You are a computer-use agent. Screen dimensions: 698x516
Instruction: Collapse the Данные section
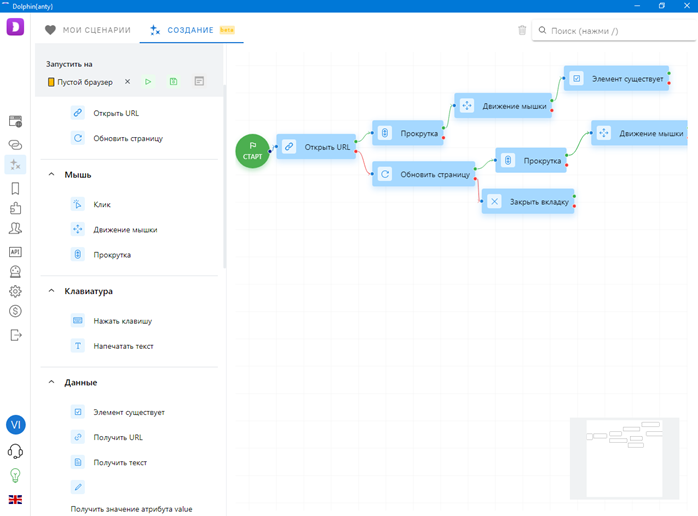[x=51, y=383]
